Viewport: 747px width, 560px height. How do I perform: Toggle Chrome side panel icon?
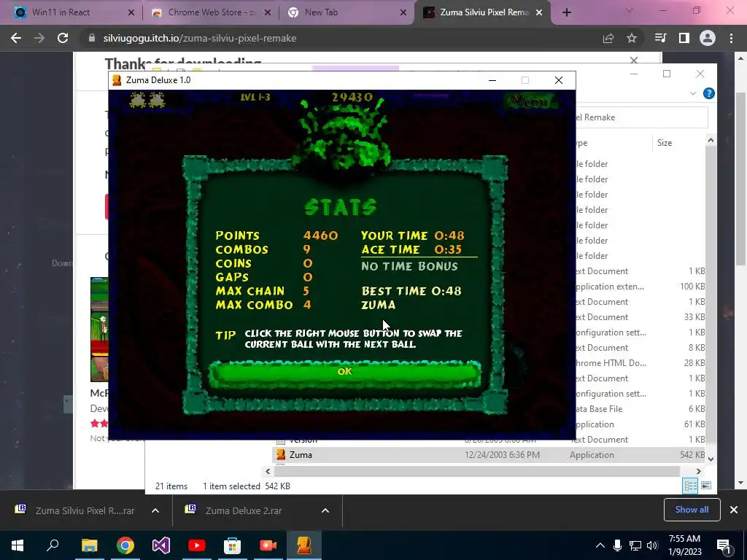click(684, 38)
